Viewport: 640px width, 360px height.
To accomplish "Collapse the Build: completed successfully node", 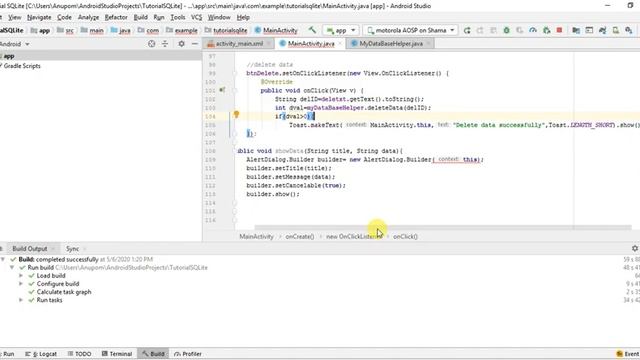I will pyautogui.click(x=3, y=259).
